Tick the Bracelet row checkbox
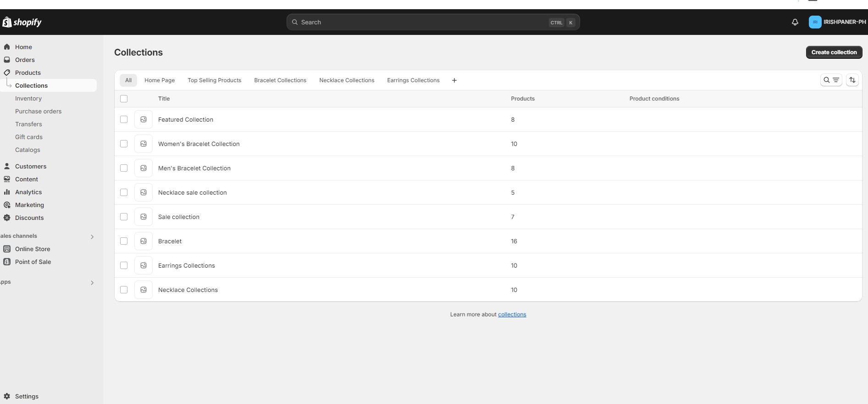868x404 pixels. click(x=124, y=241)
